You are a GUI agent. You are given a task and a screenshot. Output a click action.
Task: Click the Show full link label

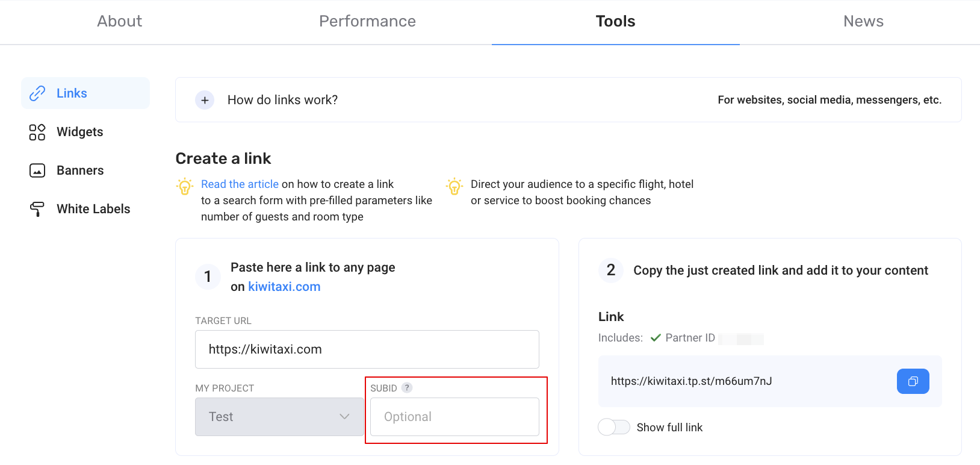(x=669, y=428)
